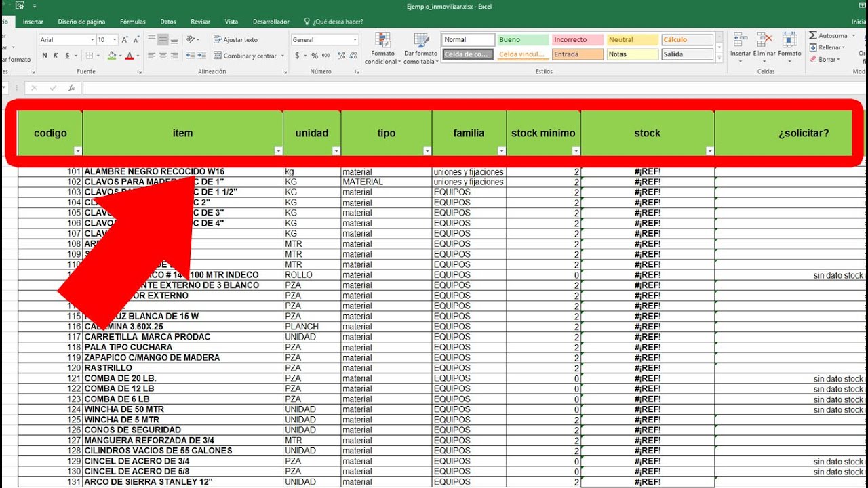Open the Arial font name dropdown
The width and height of the screenshot is (868, 488).
[92, 40]
